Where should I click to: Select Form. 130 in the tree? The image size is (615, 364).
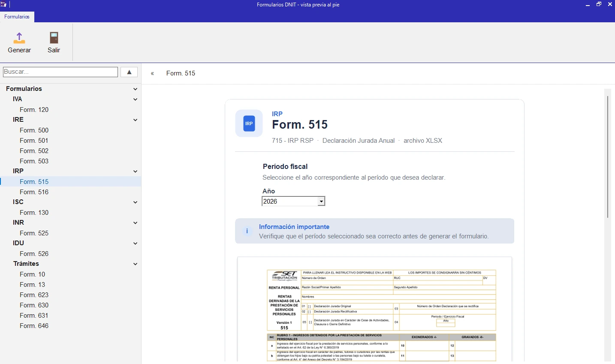(x=34, y=213)
